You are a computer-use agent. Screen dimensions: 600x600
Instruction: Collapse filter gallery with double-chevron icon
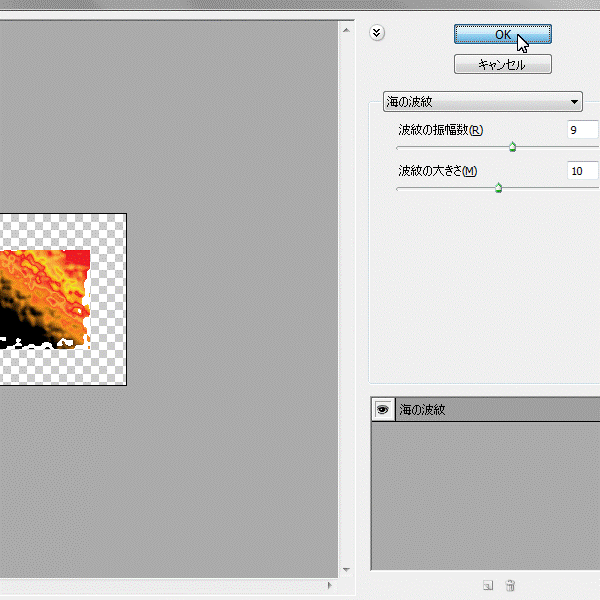[377, 33]
